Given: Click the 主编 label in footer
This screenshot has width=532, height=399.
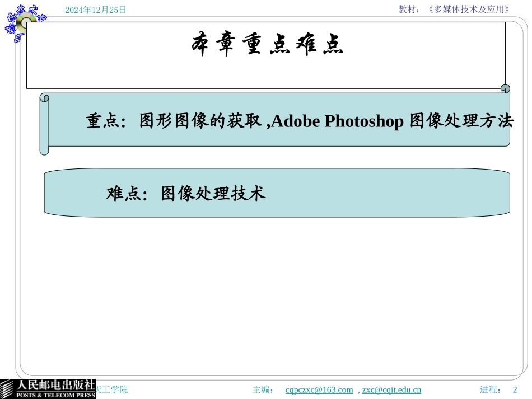Looking at the screenshot, I should coord(263,389).
